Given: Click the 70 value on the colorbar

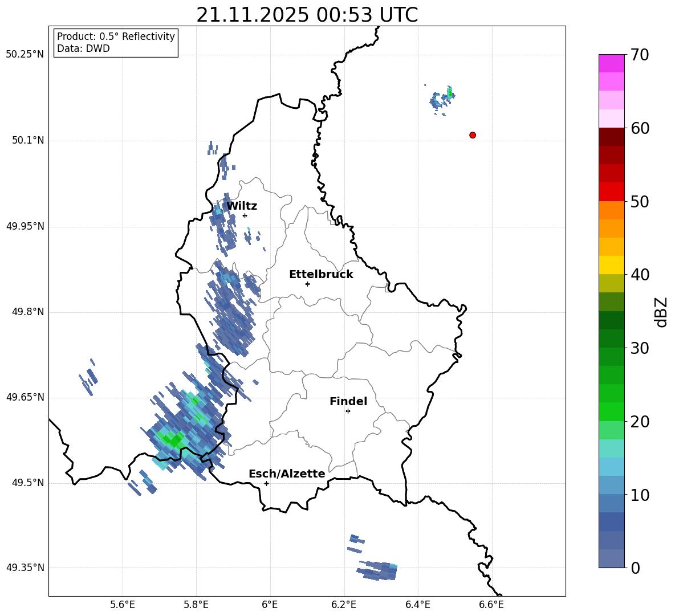Looking at the screenshot, I should click(640, 55).
